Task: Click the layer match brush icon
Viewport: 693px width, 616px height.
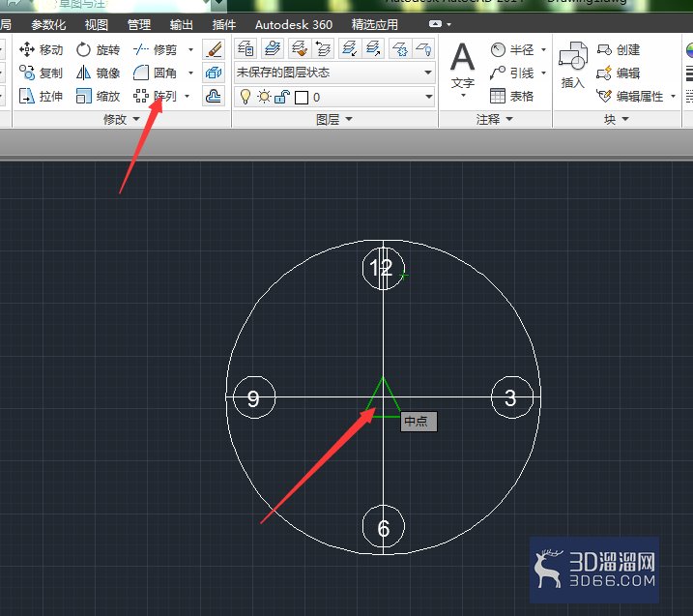Action: (300, 48)
